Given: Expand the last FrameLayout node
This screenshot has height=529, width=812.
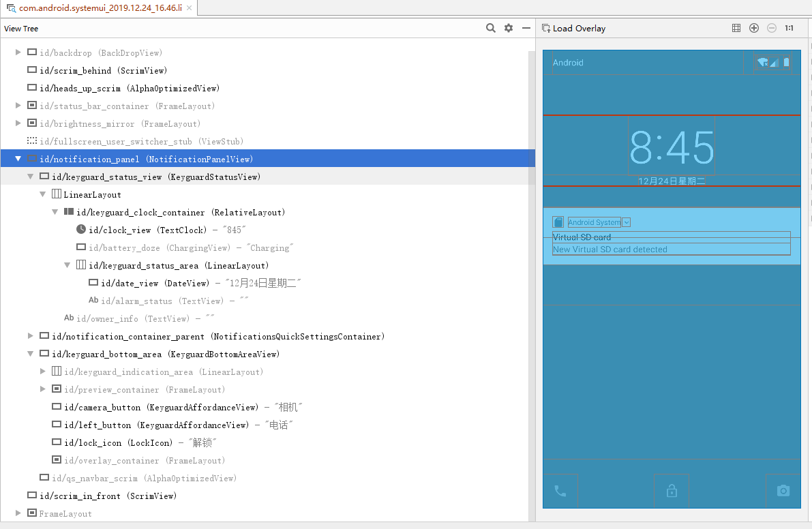Looking at the screenshot, I should click(x=18, y=513).
